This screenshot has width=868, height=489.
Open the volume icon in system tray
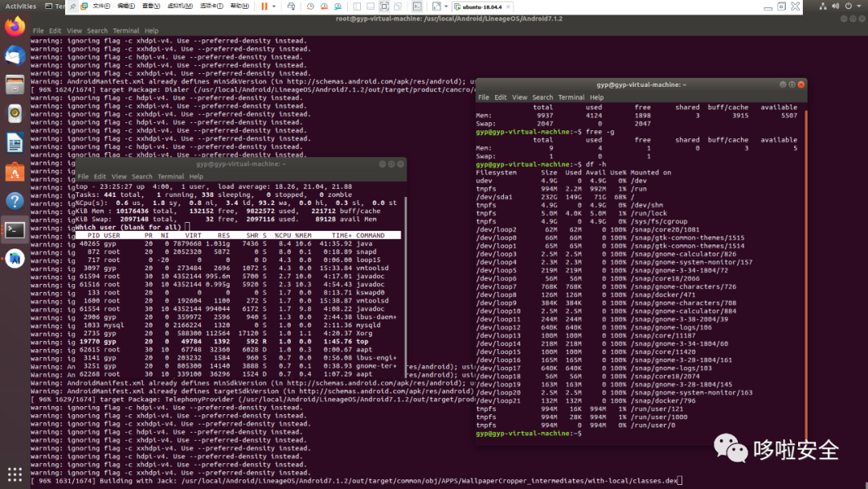click(x=835, y=6)
